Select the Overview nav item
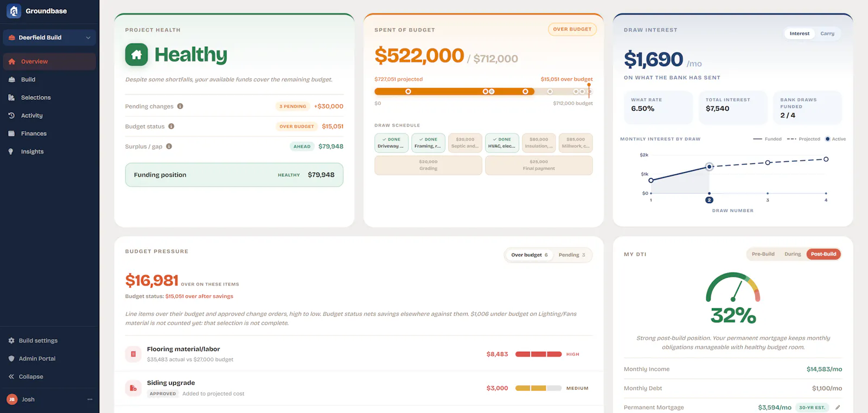 pos(49,61)
